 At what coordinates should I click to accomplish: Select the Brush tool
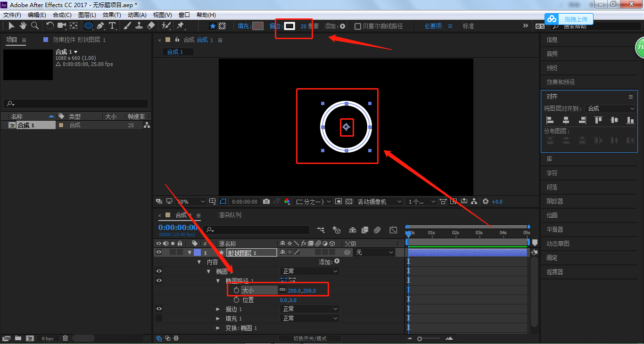coord(127,26)
